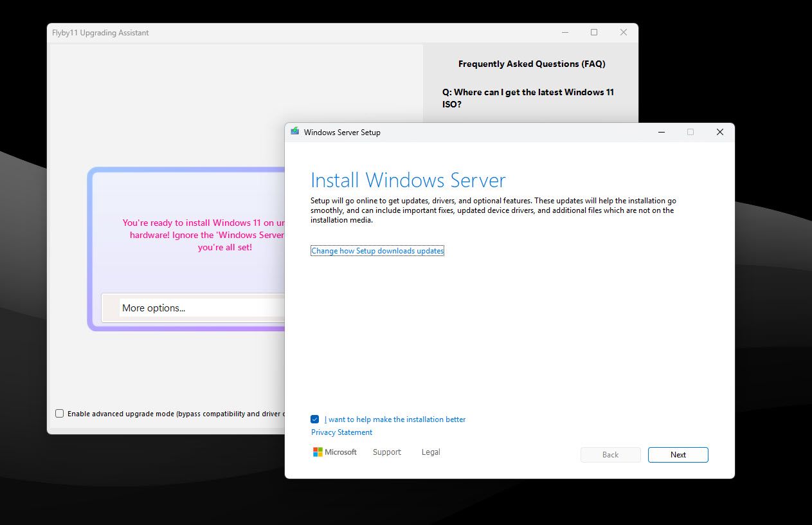Viewport: 812px width, 525px height.
Task: Close the Flyby11 Upgrading Assistant window
Action: click(x=624, y=32)
